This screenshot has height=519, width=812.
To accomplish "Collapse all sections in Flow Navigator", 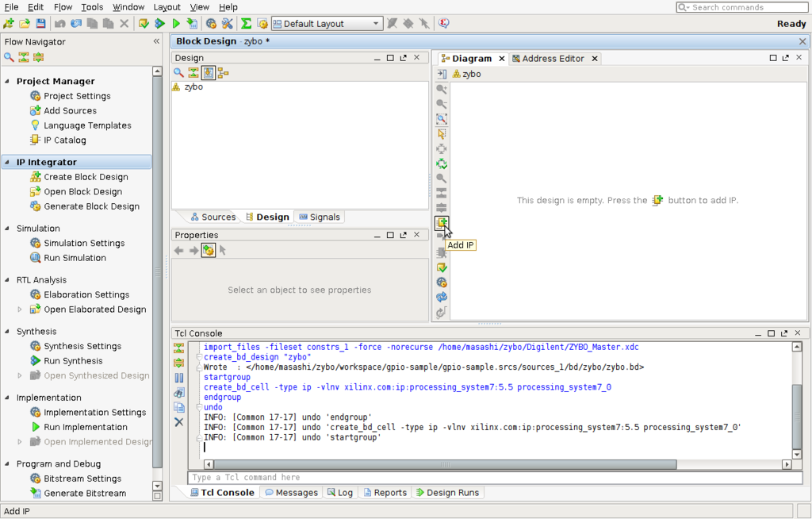I will coord(24,57).
